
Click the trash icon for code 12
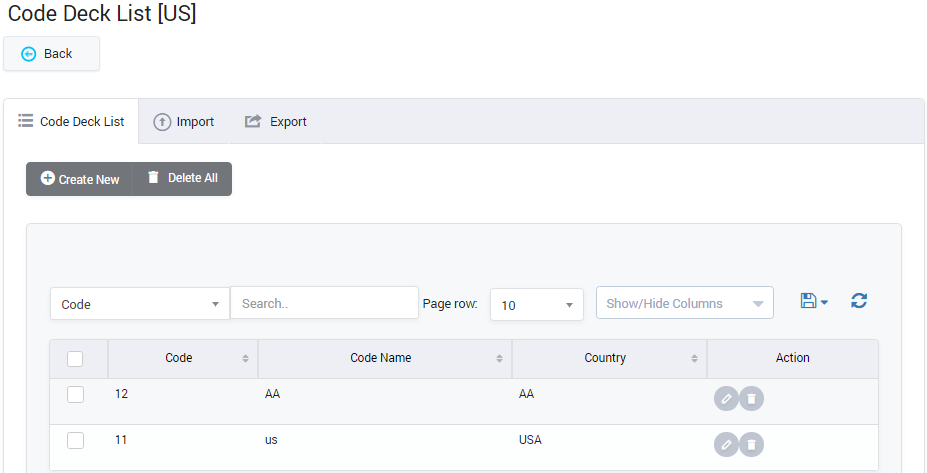pyautogui.click(x=752, y=399)
